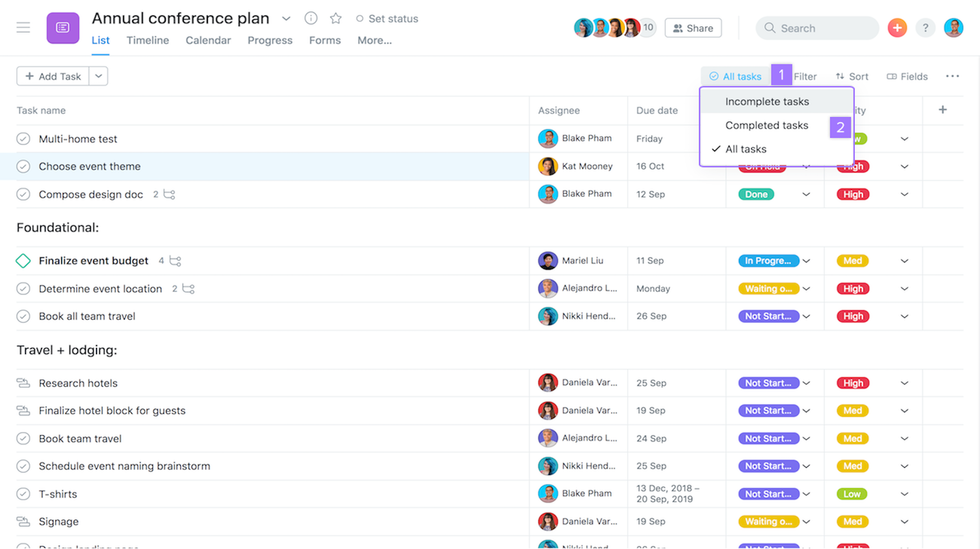Click the Search input field

[817, 27]
